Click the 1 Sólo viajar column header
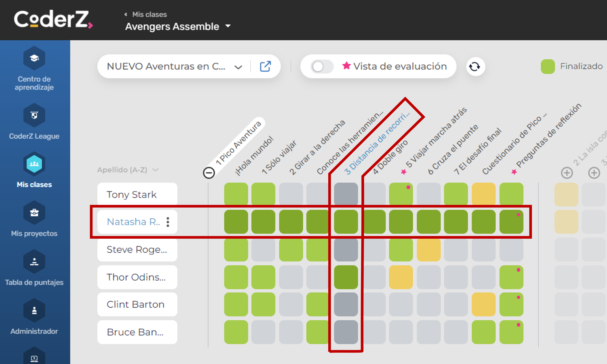Image resolution: width=607 pixels, height=364 pixels. [x=279, y=157]
